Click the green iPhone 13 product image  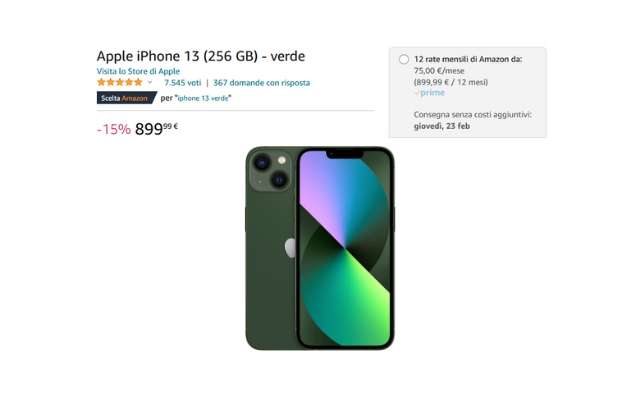click(320, 248)
